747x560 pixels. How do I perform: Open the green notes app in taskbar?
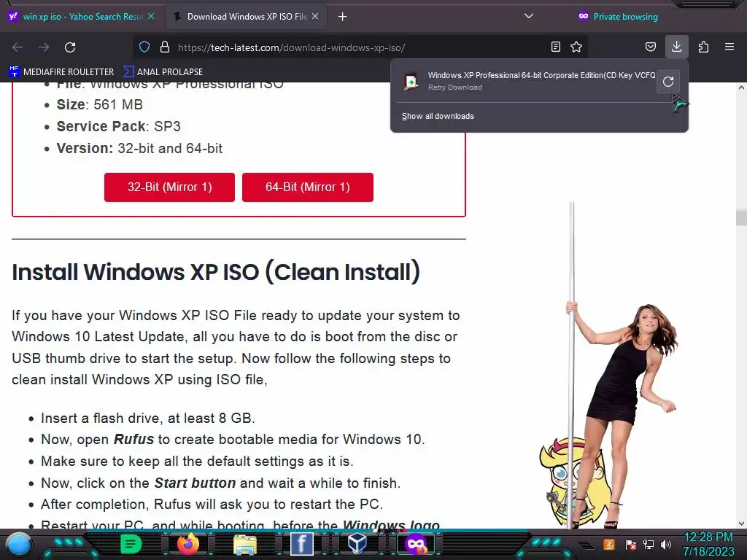[131, 544]
